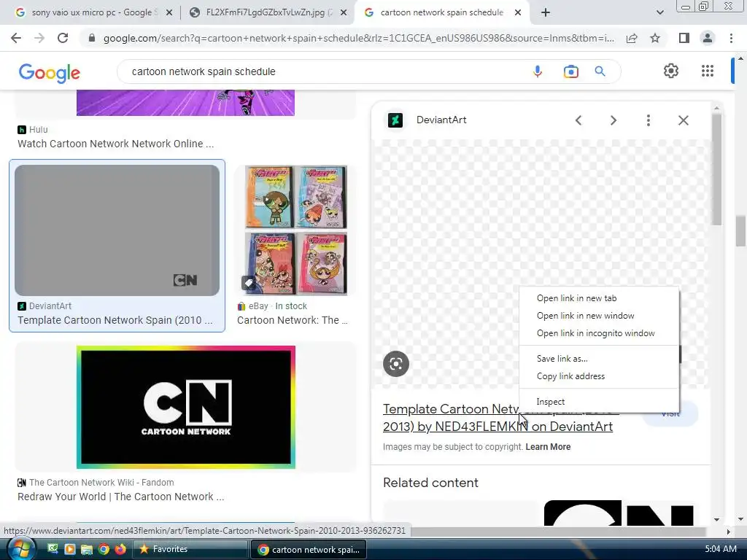
Task: Click the DeviantArt source label in preview
Action: point(441,120)
